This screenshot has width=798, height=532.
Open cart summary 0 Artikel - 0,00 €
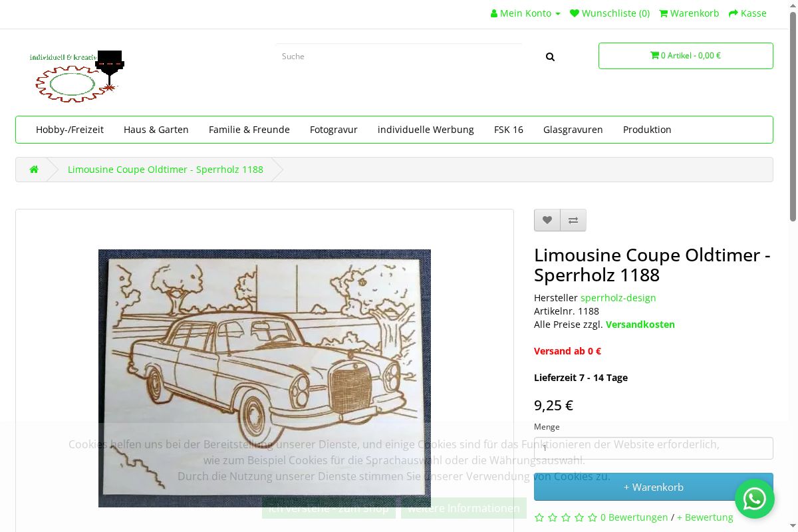pos(686,56)
